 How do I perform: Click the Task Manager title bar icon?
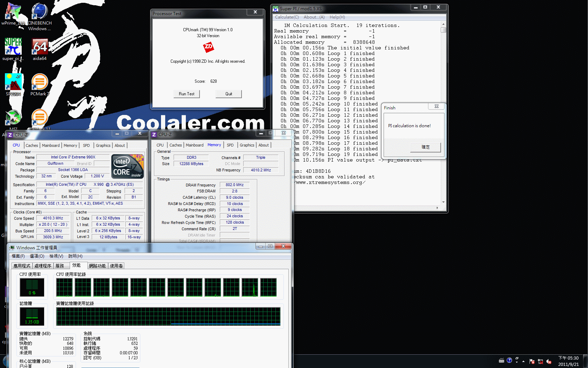12,247
